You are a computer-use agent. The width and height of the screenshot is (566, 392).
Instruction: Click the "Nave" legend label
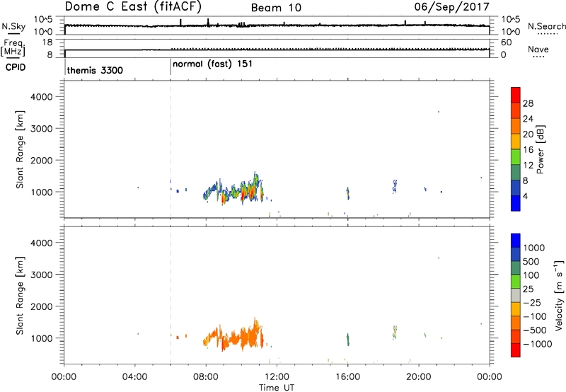click(538, 49)
